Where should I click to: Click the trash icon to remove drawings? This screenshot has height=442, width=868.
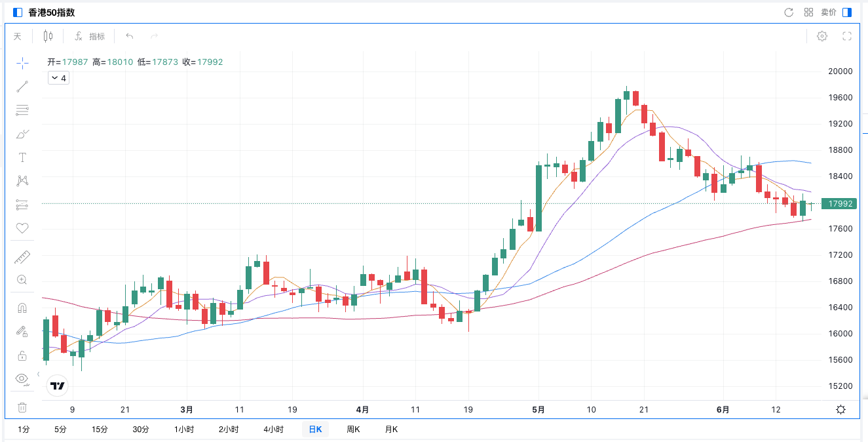pos(22,407)
